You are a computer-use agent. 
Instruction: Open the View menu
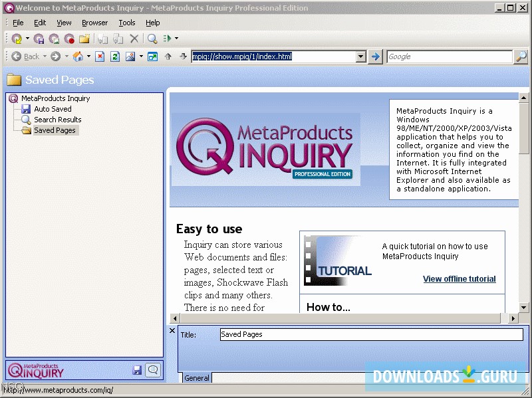coord(64,23)
